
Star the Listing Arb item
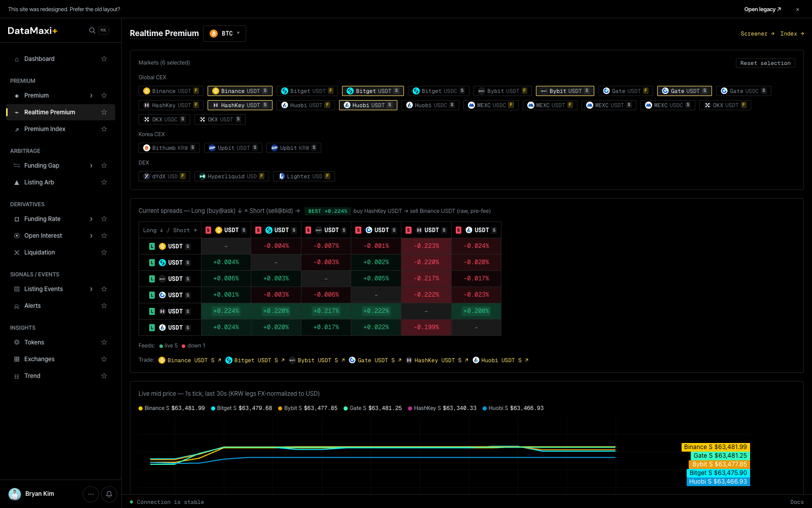[x=104, y=182]
